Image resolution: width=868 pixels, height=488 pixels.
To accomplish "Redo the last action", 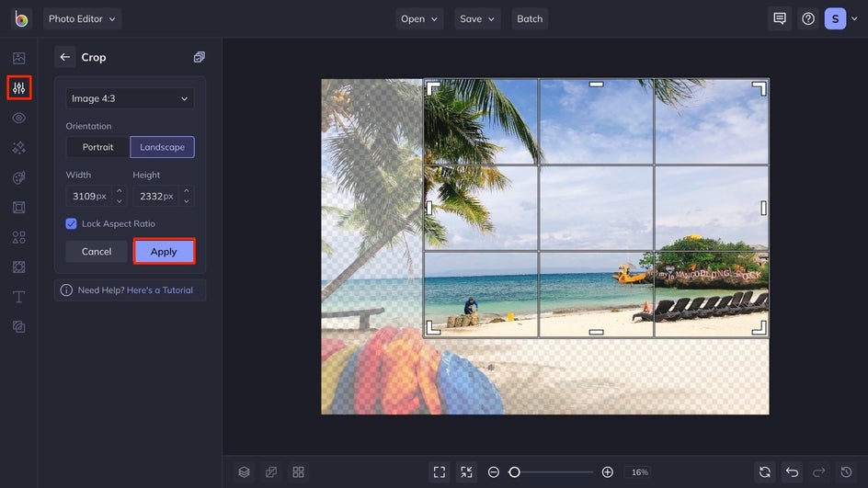I will pyautogui.click(x=818, y=472).
